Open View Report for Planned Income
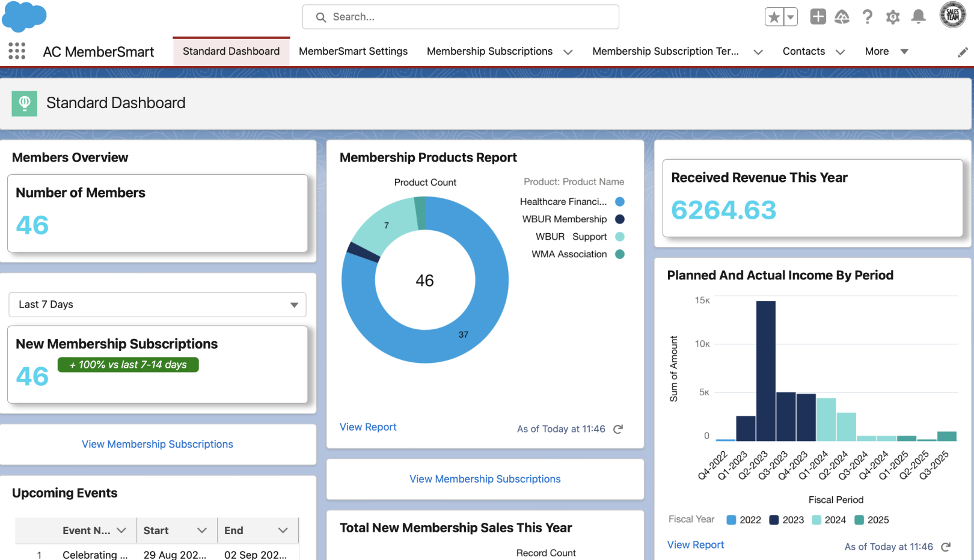This screenshot has height=560, width=974. pos(696,545)
